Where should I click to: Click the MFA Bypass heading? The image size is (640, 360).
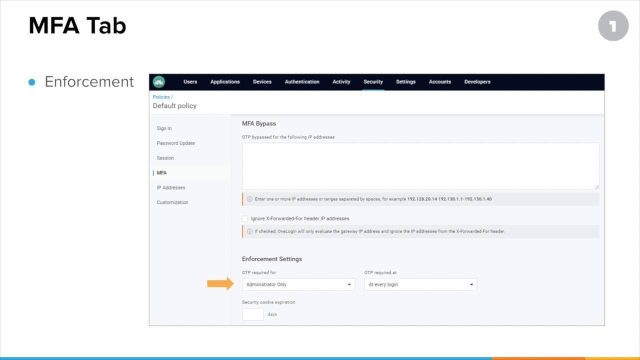pos(259,124)
